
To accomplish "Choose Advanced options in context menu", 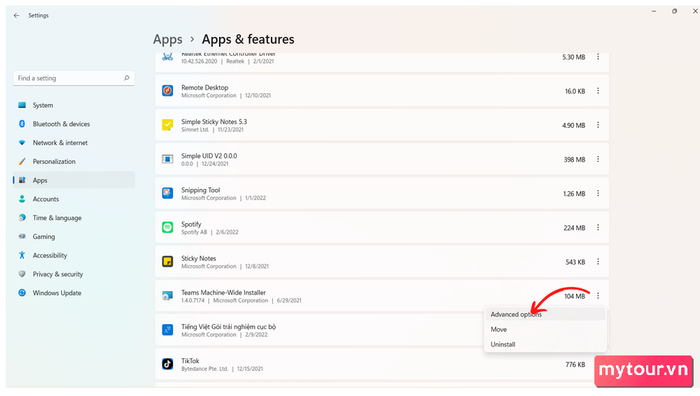I will pos(545,314).
